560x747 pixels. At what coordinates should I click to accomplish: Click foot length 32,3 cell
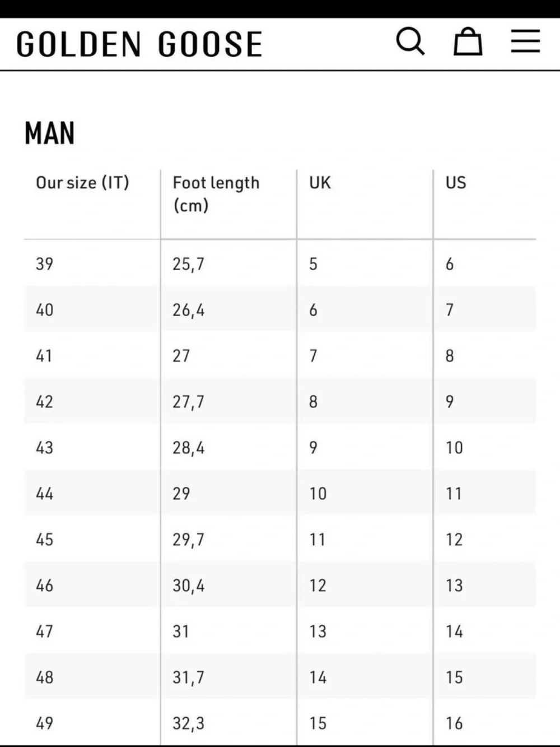coord(228,723)
